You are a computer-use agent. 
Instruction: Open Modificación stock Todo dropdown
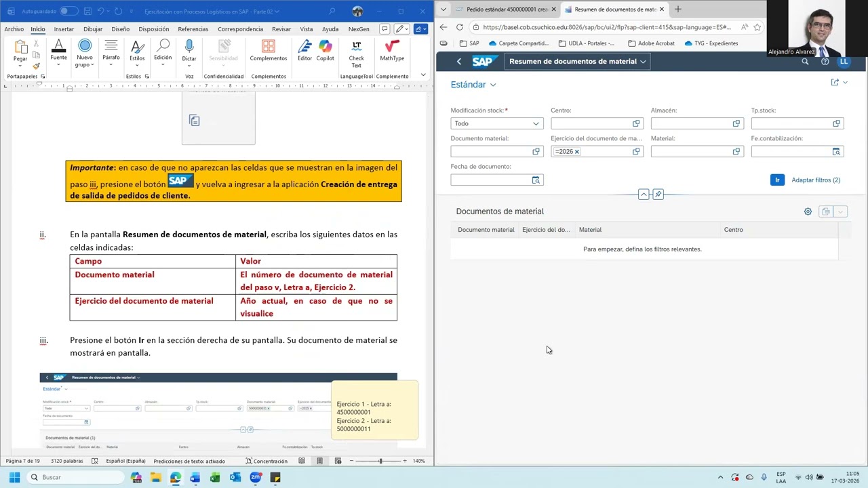497,123
